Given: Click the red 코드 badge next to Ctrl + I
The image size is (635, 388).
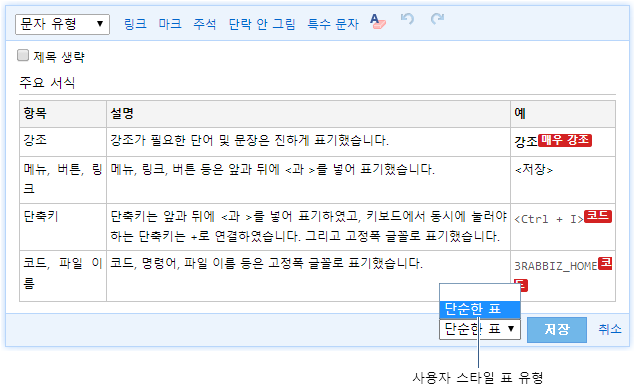Looking at the screenshot, I should pos(598,216).
